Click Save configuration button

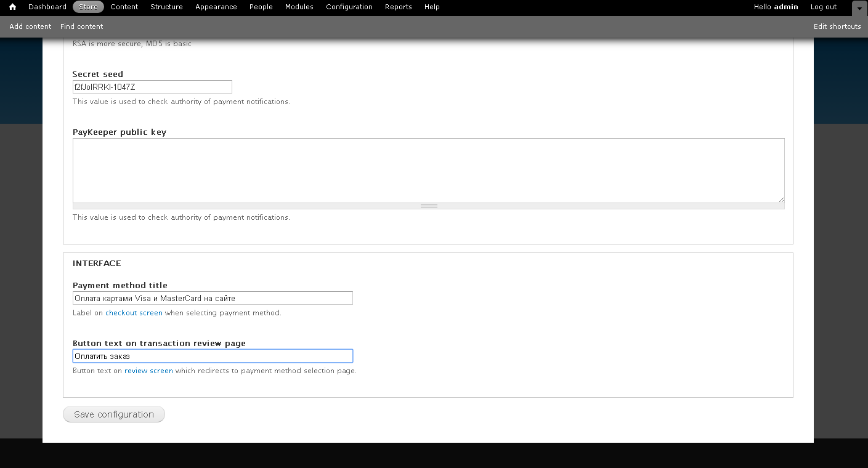(114, 414)
